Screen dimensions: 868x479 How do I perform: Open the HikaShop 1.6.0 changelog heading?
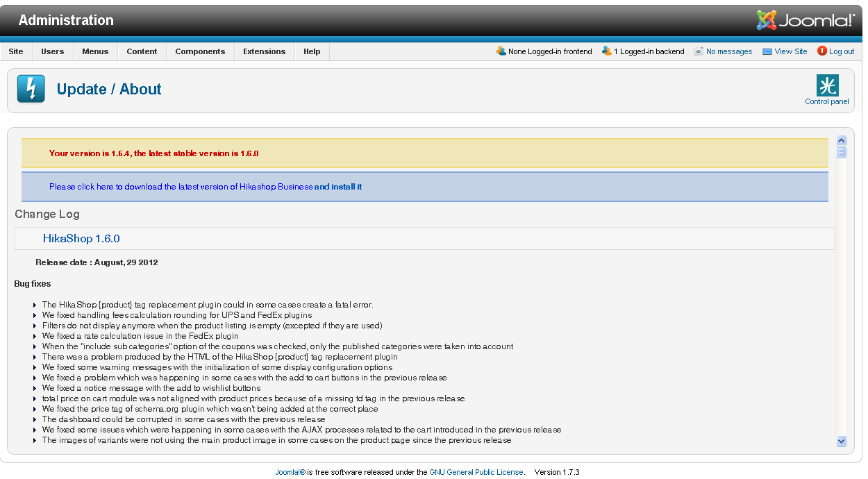pyautogui.click(x=81, y=238)
